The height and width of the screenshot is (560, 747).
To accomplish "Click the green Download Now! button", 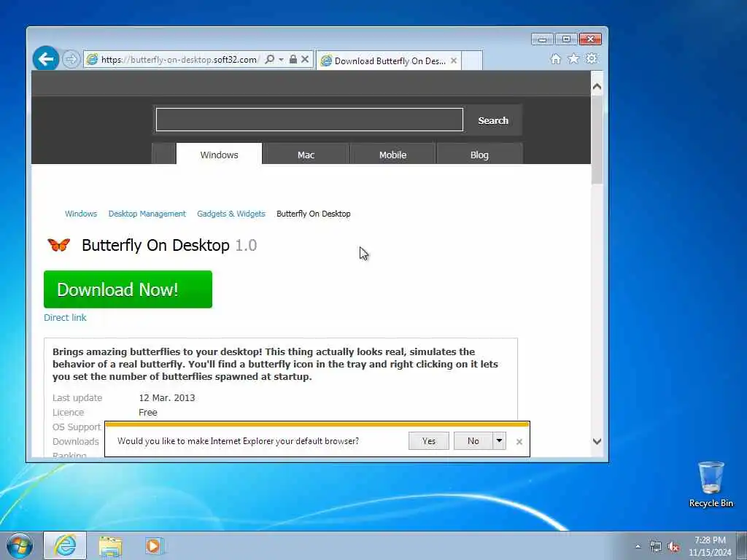I will tap(128, 289).
